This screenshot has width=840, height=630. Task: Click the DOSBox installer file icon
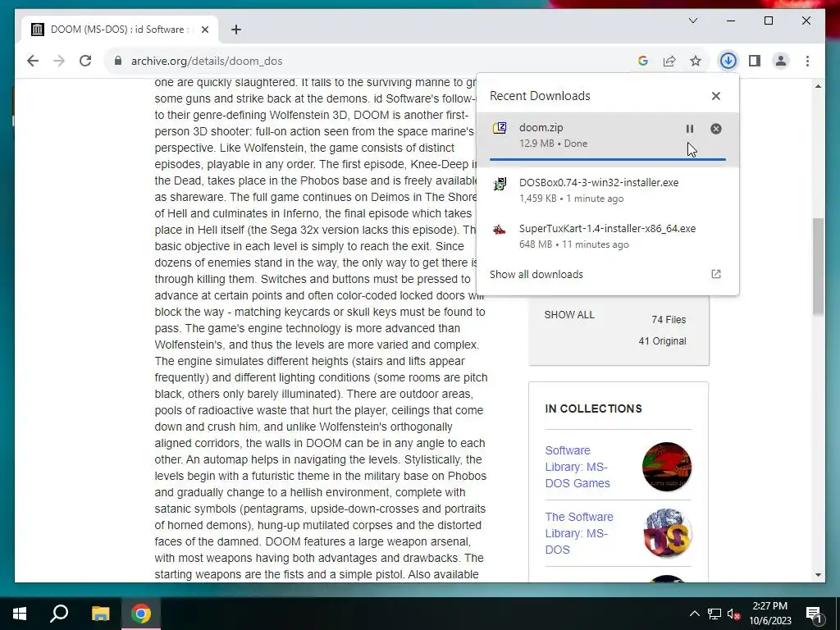[x=500, y=184]
